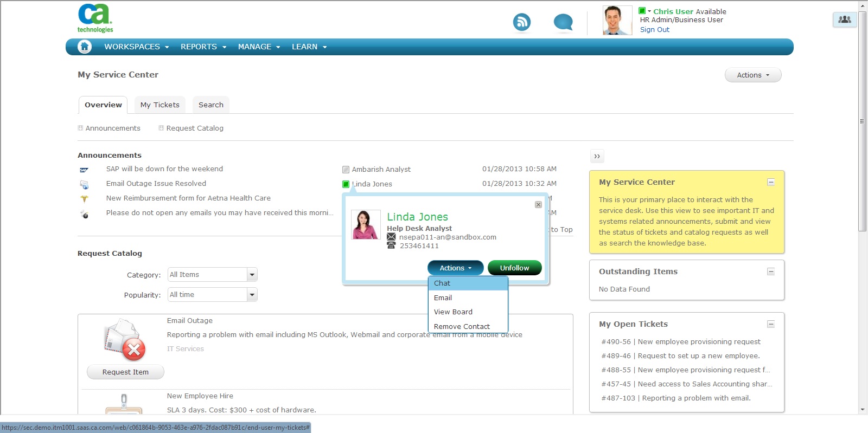
Task: Click Linda Jones green status icon
Action: click(346, 184)
